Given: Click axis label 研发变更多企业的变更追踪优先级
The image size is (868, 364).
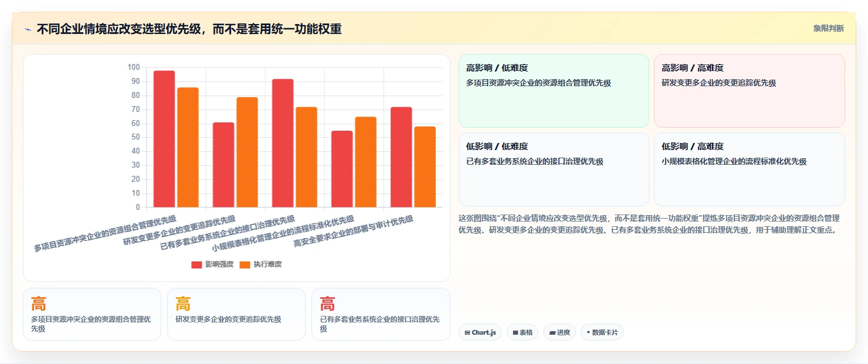Looking at the screenshot, I should (x=179, y=230).
